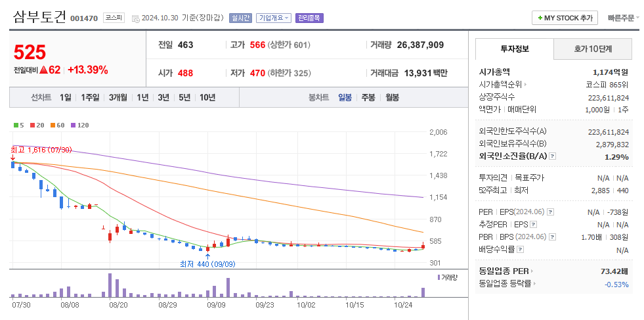Click the red arrow under 최고 1,616 marker
Viewport: 644px width, 320px height.
click(x=12, y=158)
